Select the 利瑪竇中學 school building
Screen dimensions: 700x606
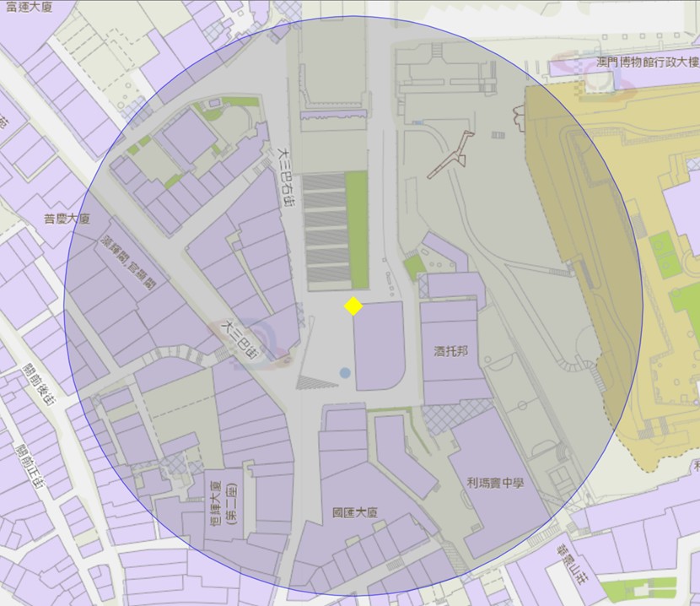point(495,484)
